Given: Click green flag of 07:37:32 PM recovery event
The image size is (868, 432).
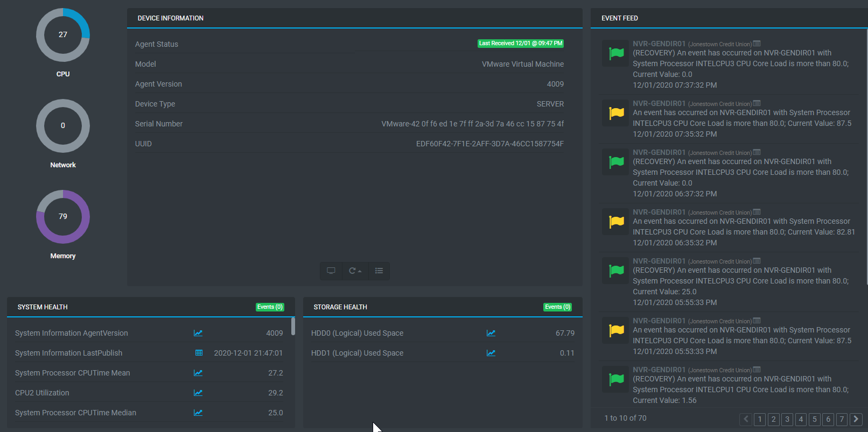Looking at the screenshot, I should (x=616, y=53).
